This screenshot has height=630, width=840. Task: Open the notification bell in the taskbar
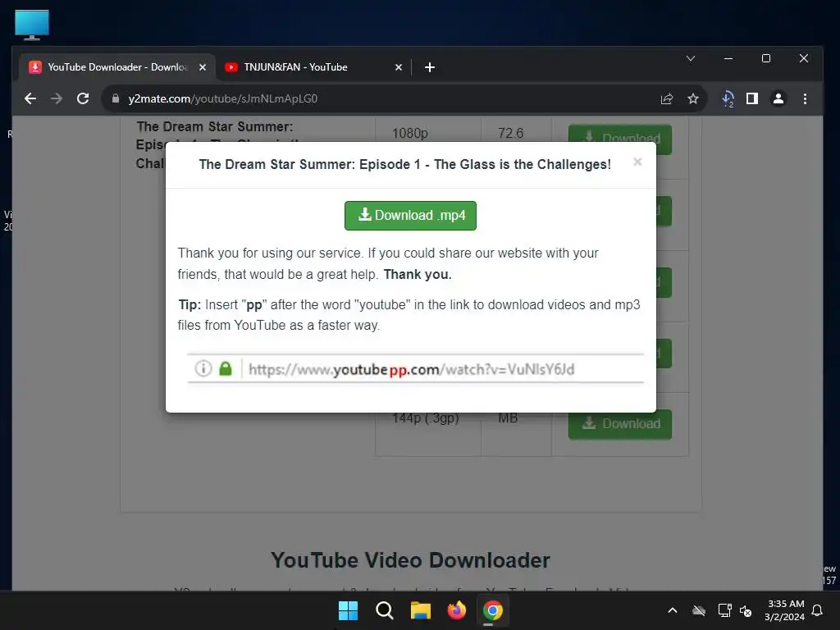pos(818,610)
